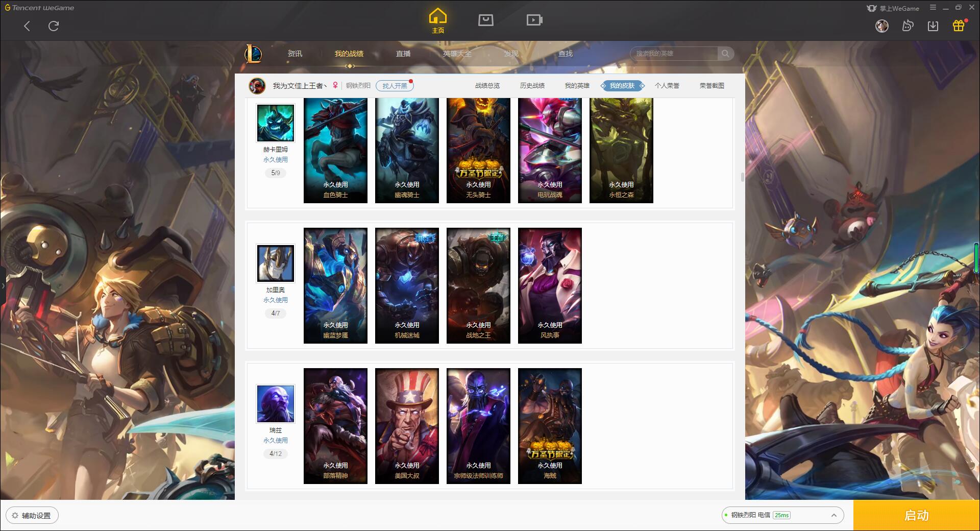Click the 4/12 skin count badge
Screen dimensions: 980x531
[276, 454]
